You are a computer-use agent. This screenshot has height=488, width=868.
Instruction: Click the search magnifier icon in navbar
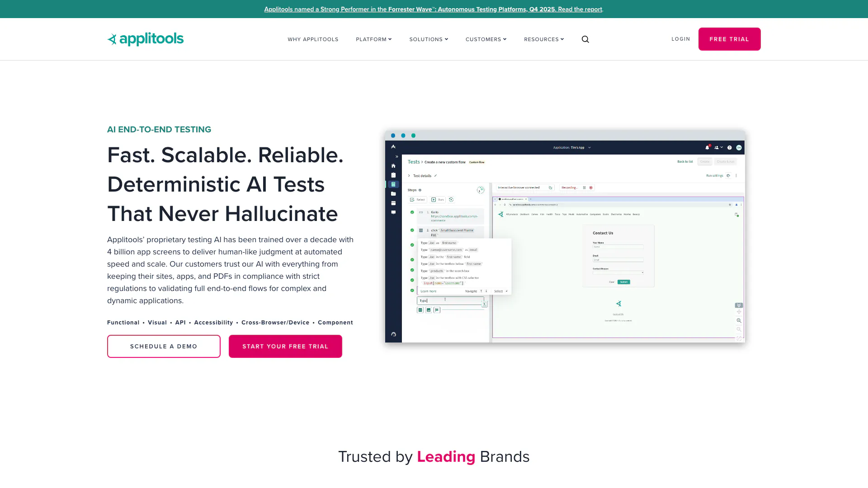585,39
